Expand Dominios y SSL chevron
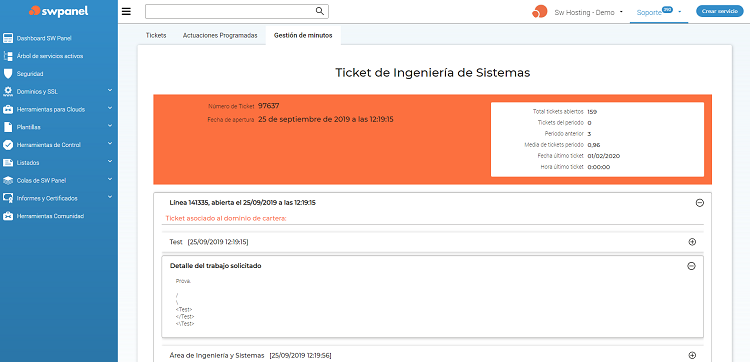 coord(110,90)
